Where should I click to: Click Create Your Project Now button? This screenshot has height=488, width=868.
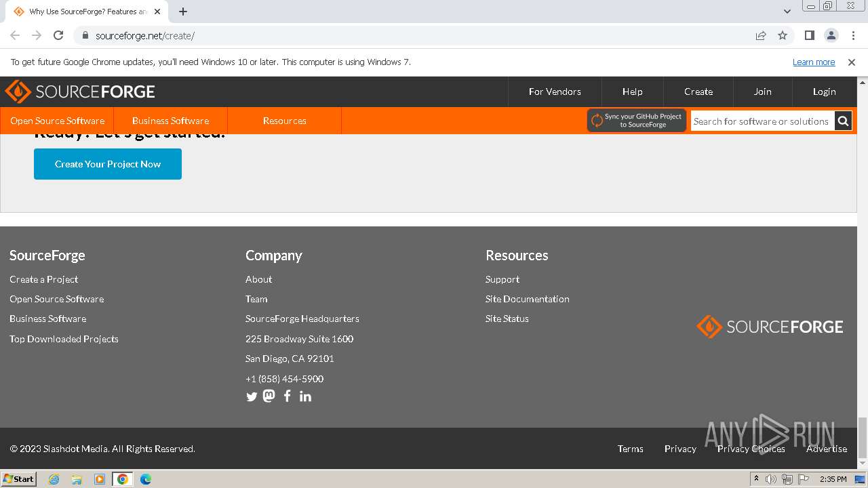point(108,164)
